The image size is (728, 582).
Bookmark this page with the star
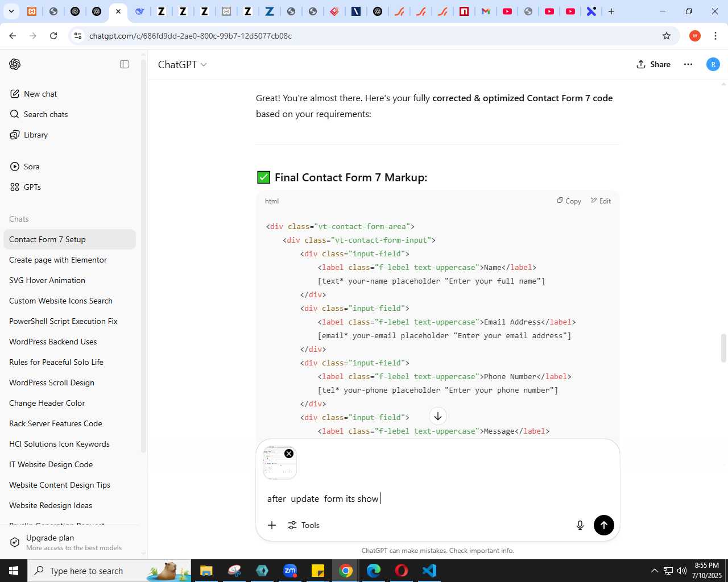pos(667,36)
